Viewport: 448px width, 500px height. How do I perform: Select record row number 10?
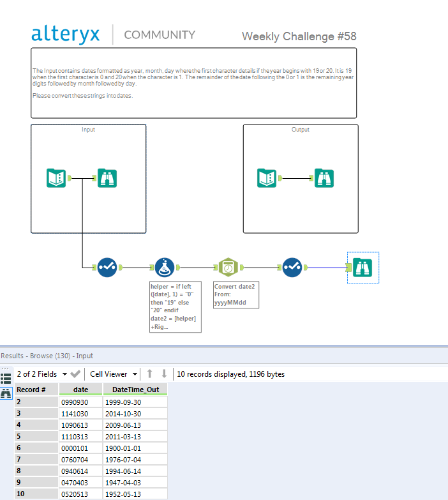tap(36, 494)
